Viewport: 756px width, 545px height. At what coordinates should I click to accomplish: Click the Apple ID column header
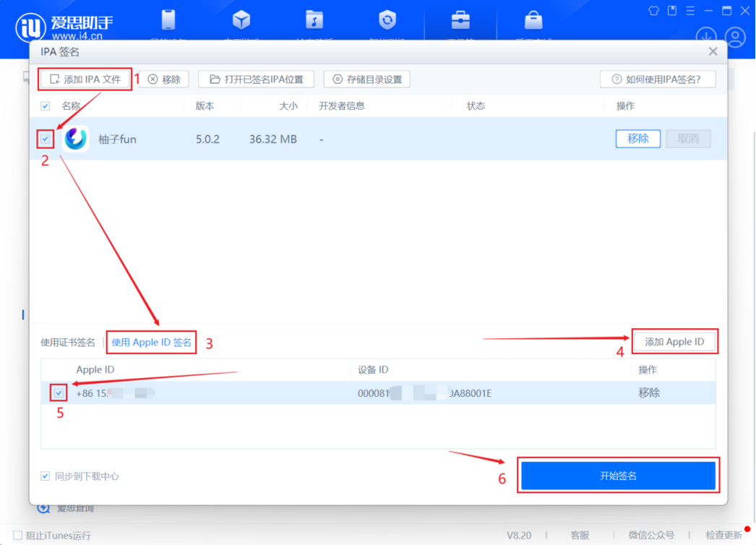[x=95, y=370]
